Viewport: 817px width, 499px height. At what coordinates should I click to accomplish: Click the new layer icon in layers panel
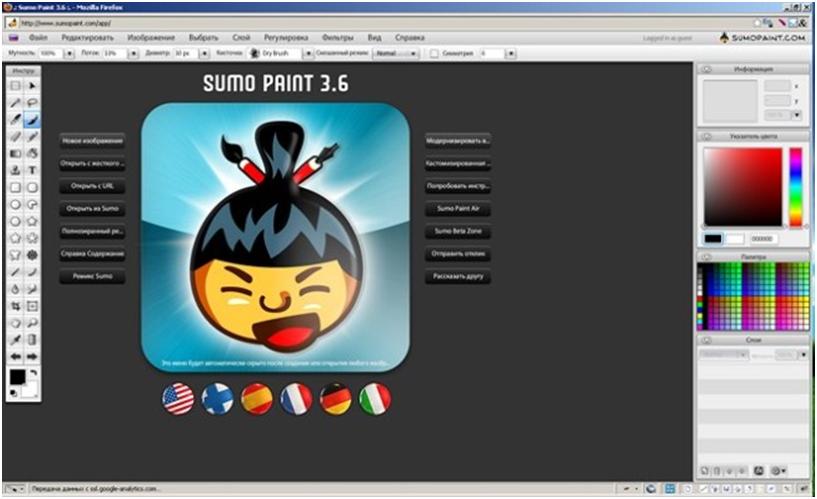pyautogui.click(x=704, y=471)
